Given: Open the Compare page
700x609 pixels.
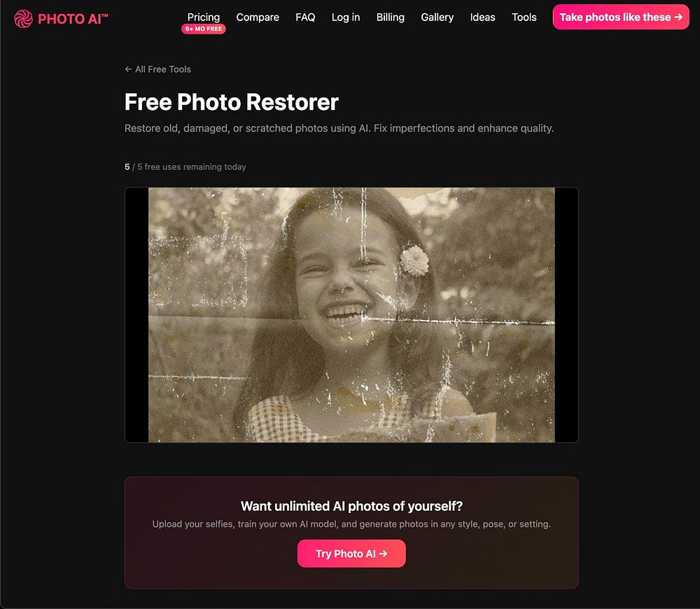Looking at the screenshot, I should [x=258, y=17].
